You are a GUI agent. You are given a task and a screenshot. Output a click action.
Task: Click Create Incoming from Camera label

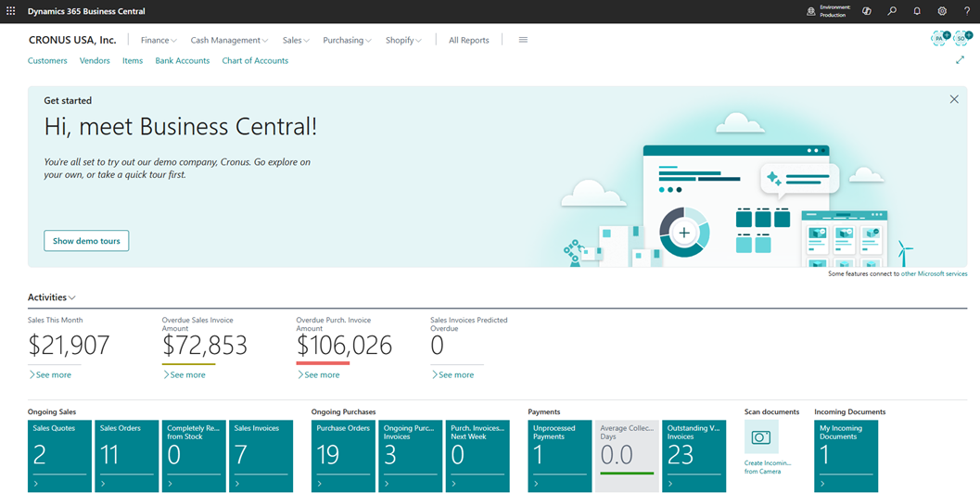point(768,467)
